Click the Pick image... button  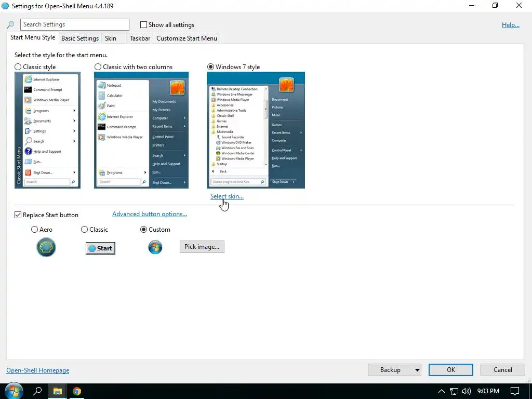click(x=202, y=247)
